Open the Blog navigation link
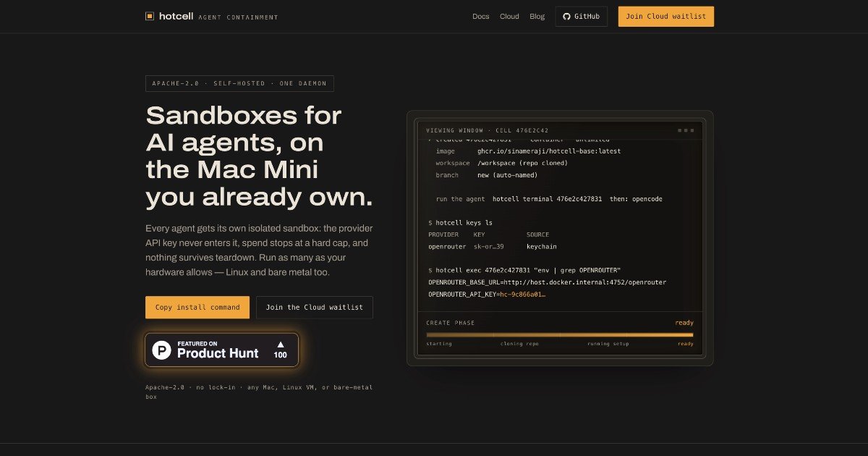 [537, 17]
